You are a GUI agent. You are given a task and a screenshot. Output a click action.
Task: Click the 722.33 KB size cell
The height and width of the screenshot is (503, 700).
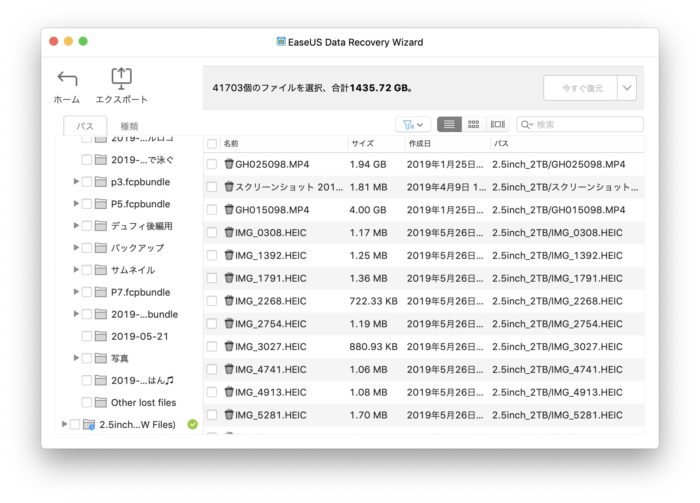tap(373, 301)
